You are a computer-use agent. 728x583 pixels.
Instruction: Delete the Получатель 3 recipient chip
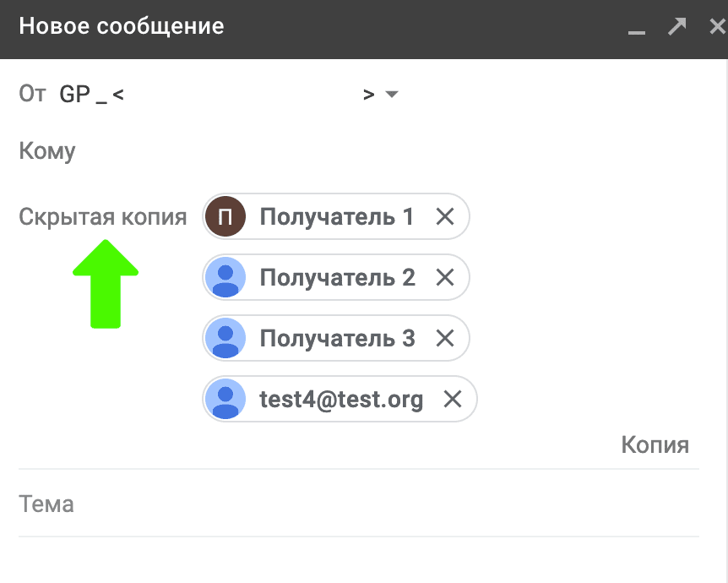(445, 338)
